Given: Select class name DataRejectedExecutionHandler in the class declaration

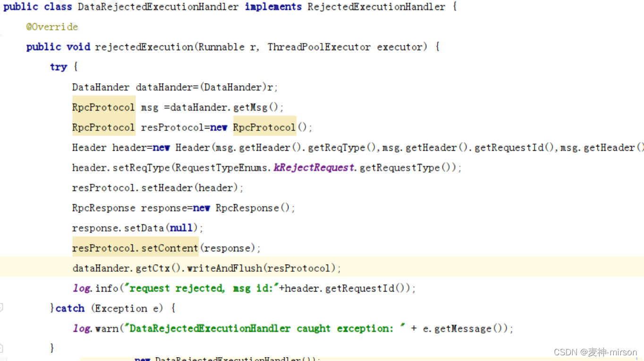Looking at the screenshot, I should point(158,7).
